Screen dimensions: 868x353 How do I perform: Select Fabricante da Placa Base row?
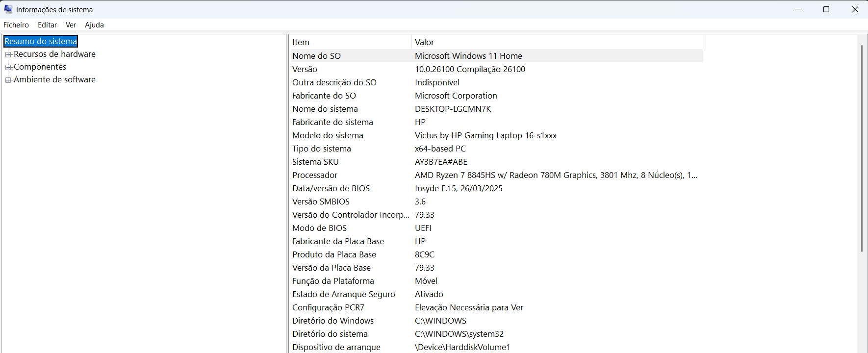point(496,241)
